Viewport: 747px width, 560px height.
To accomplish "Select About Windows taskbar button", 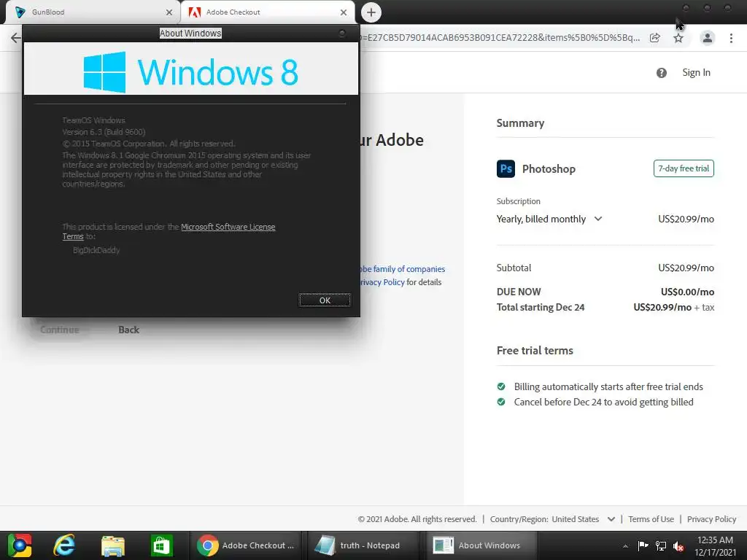I will click(x=480, y=545).
